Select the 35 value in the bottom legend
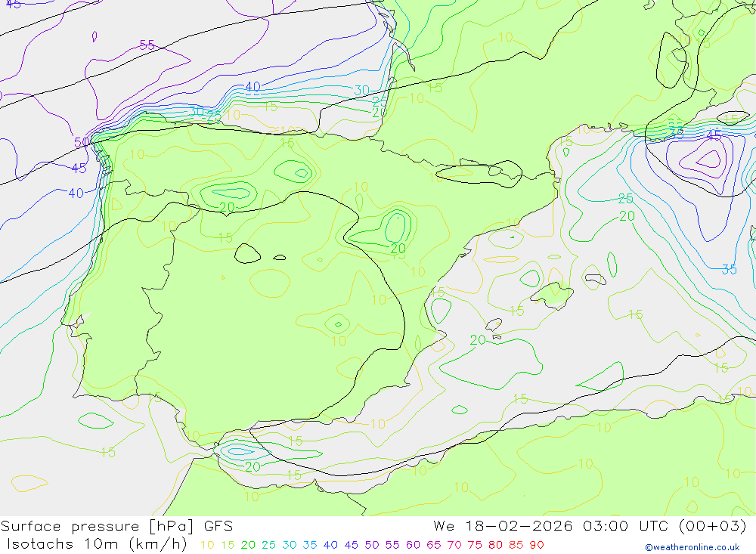Screen dimensions: 756x554 [310, 545]
